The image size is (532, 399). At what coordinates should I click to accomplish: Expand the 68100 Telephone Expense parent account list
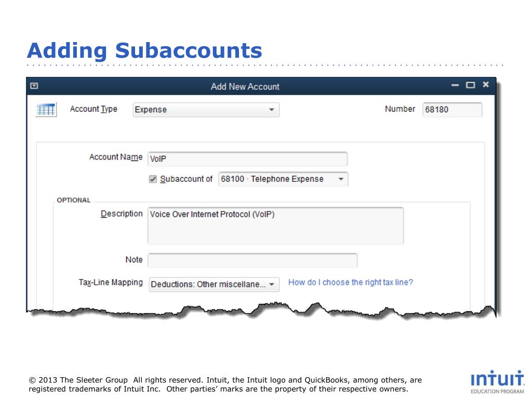click(283, 179)
